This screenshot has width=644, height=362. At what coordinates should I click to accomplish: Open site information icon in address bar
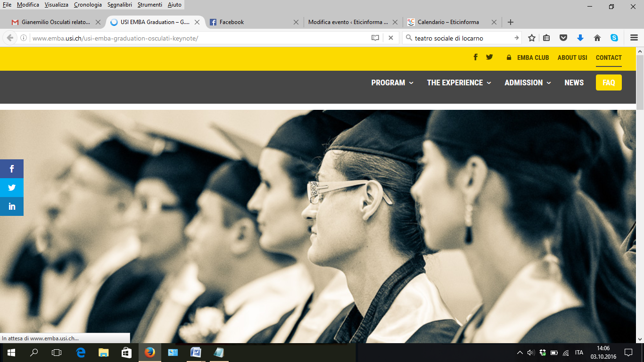click(24, 38)
